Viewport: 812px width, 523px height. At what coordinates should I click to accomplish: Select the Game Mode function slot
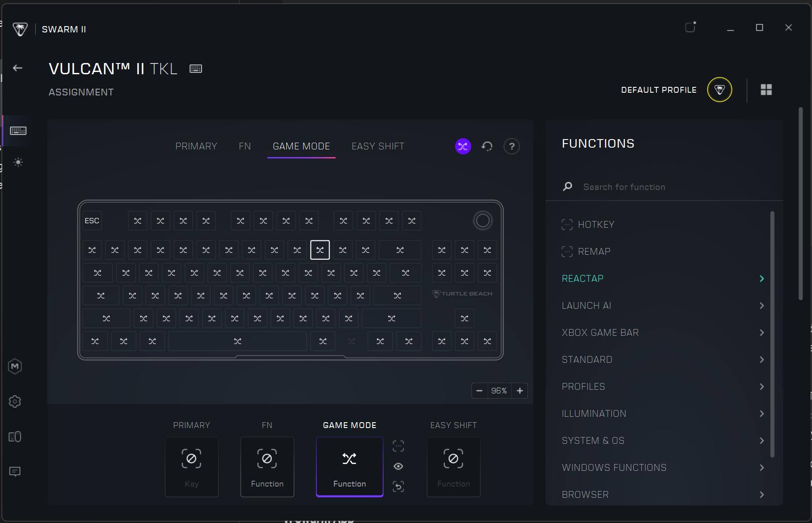tap(349, 467)
